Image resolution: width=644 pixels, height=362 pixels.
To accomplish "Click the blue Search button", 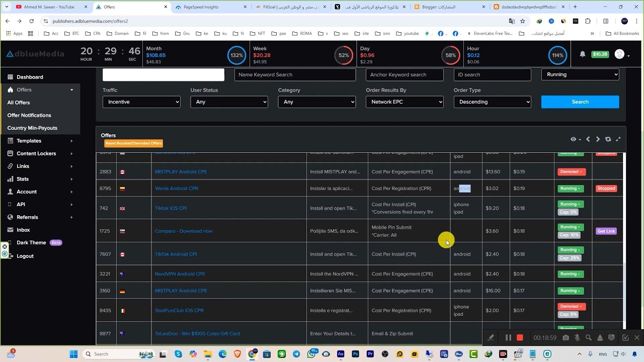I will (x=580, y=102).
